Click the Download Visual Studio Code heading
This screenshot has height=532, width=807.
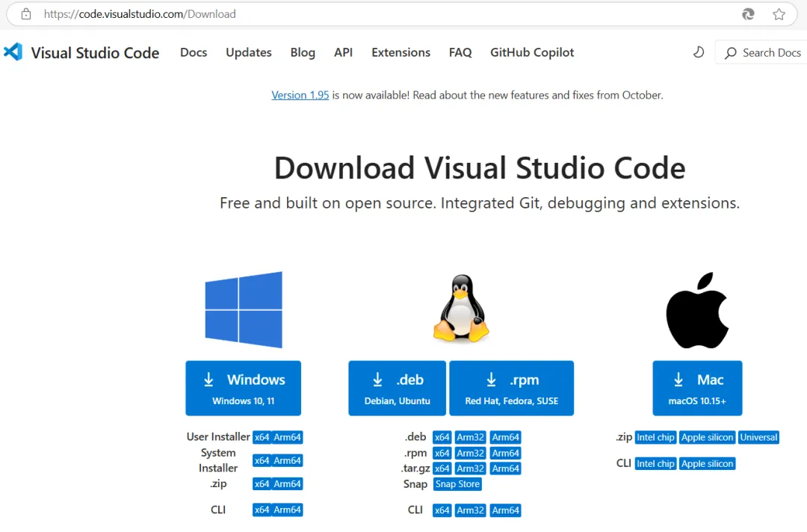click(x=480, y=168)
